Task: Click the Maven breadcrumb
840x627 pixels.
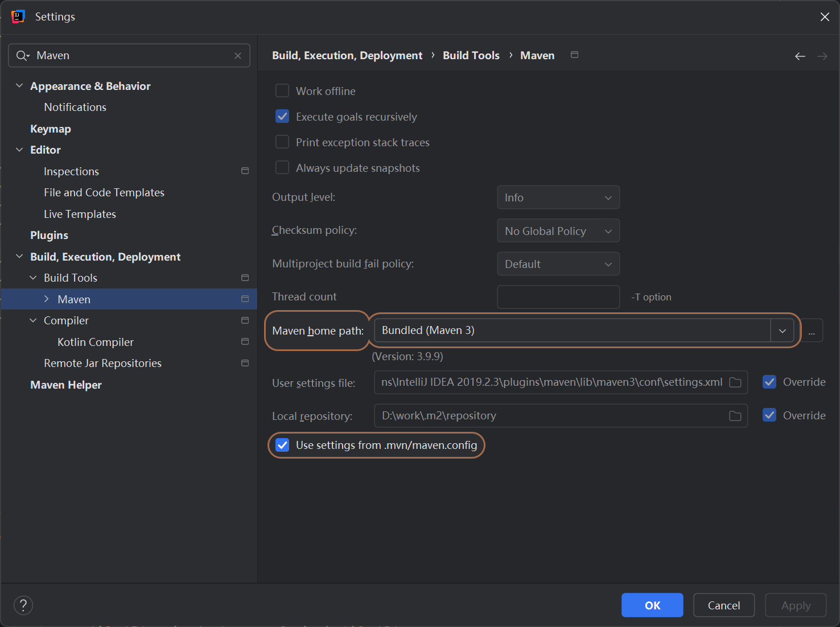Action: pyautogui.click(x=537, y=55)
